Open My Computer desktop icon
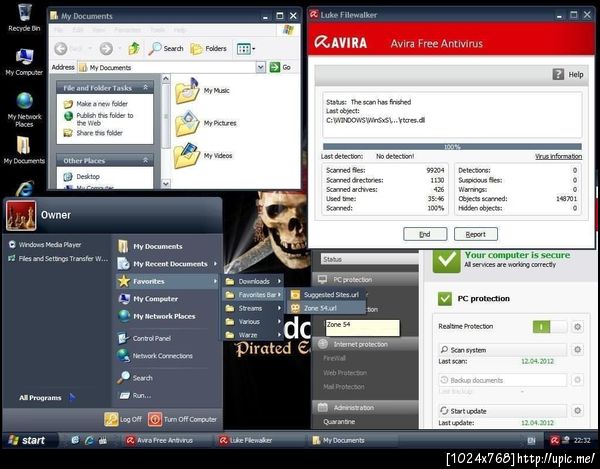 point(24,62)
